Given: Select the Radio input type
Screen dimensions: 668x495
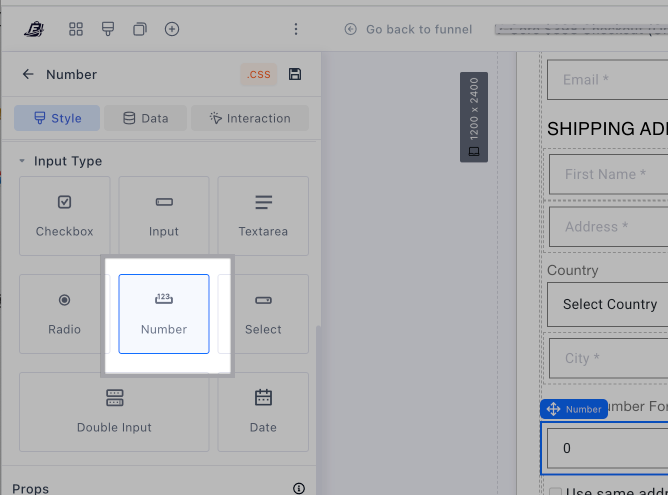Looking at the screenshot, I should pos(65,313).
